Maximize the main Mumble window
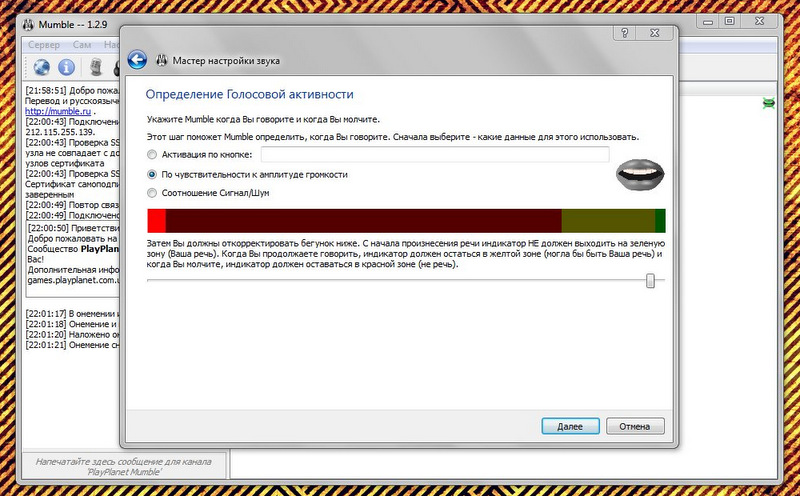 pos(730,21)
